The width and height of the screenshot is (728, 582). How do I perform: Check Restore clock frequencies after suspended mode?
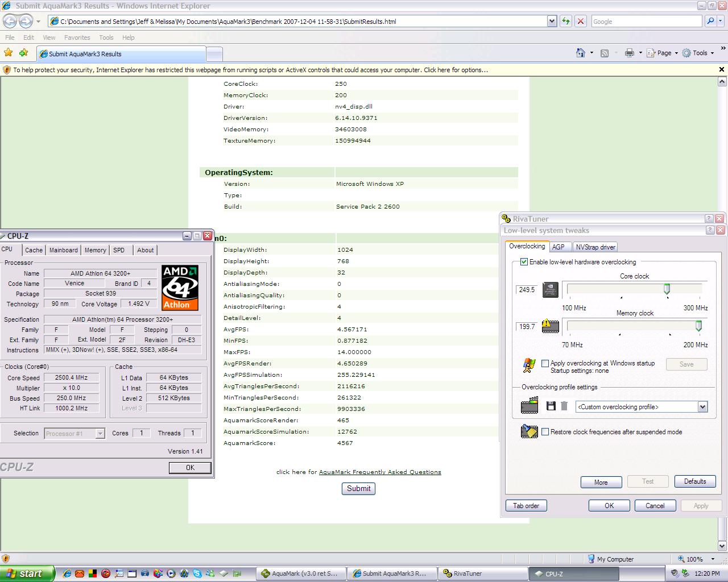click(x=545, y=432)
